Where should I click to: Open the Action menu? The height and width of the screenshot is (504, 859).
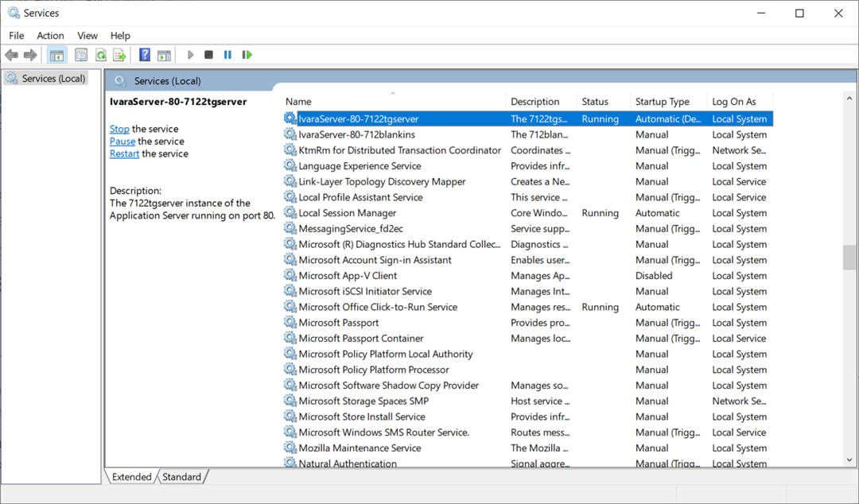[50, 36]
